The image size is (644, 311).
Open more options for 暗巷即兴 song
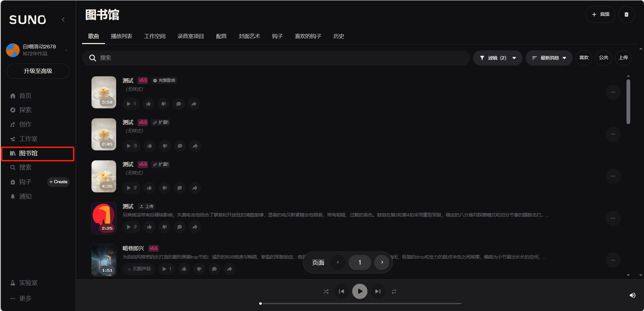(613, 260)
